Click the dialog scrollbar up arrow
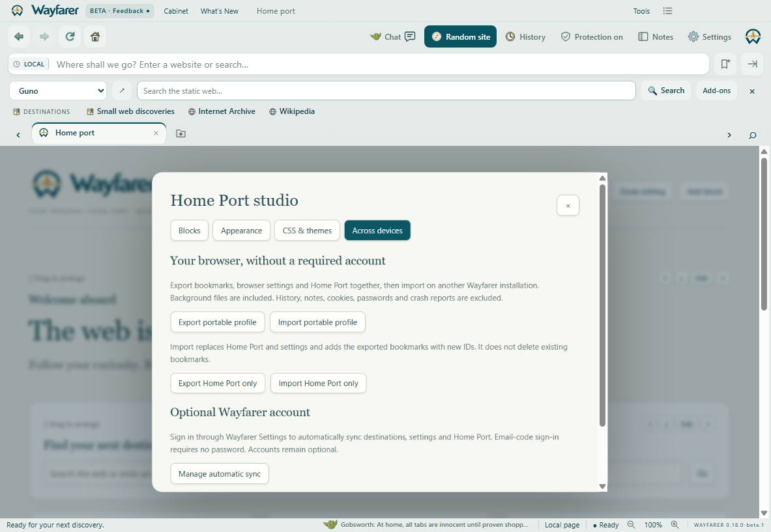Image resolution: width=771 pixels, height=532 pixels. (602, 178)
